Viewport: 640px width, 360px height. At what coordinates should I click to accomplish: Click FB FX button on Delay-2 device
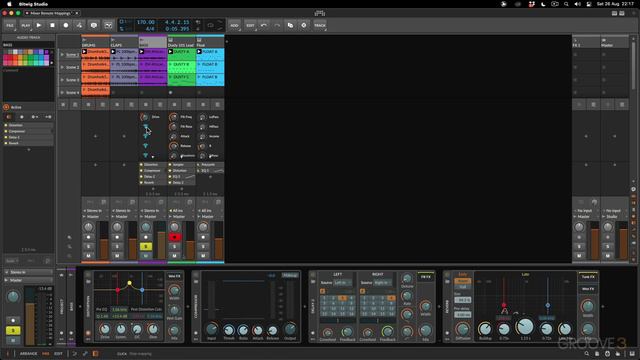426,277
